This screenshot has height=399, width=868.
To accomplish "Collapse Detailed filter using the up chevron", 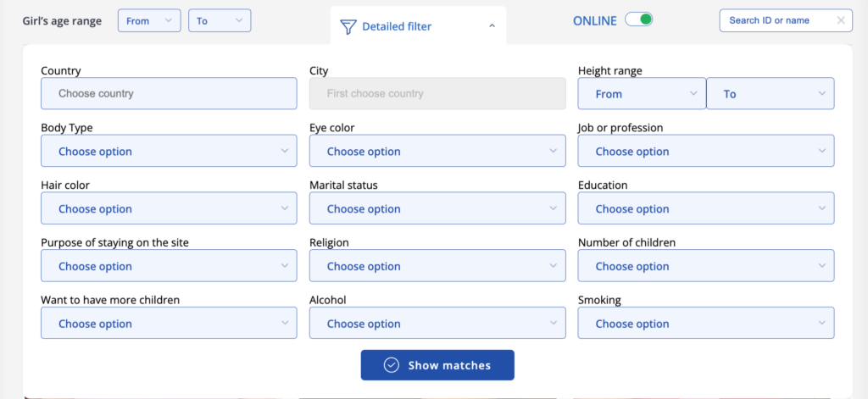I will [x=492, y=26].
